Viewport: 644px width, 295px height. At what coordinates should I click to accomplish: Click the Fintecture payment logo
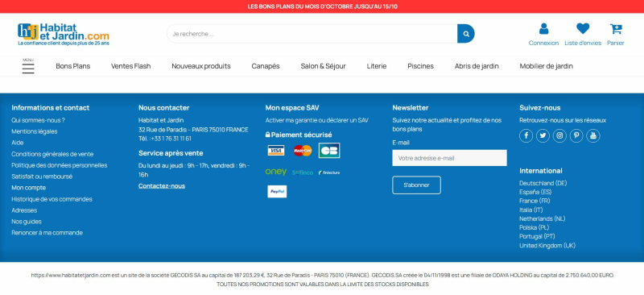pyautogui.click(x=329, y=172)
